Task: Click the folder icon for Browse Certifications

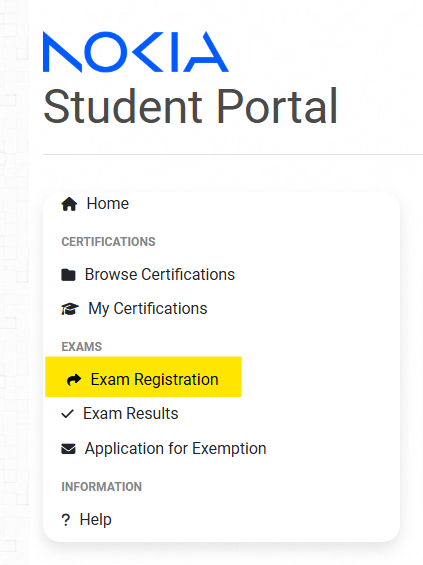Action: point(68,275)
